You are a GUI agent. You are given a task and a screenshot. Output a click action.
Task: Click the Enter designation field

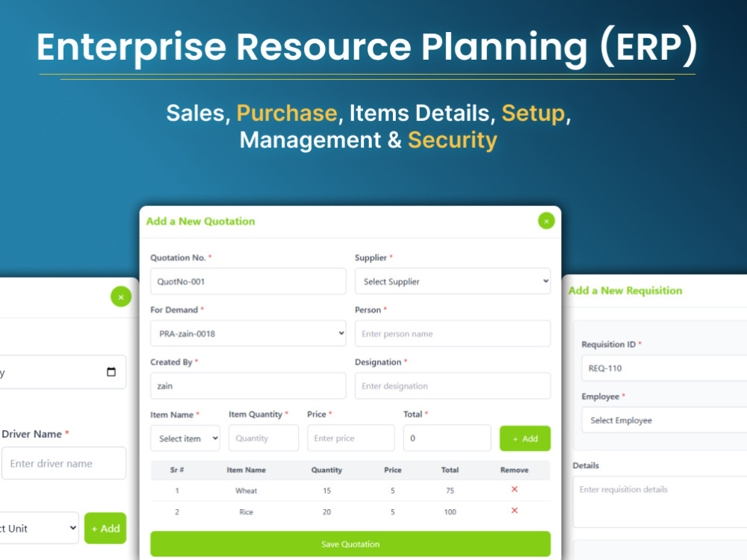point(453,386)
